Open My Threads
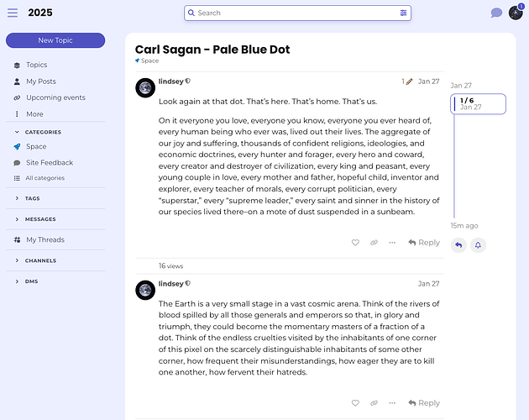 pos(45,239)
